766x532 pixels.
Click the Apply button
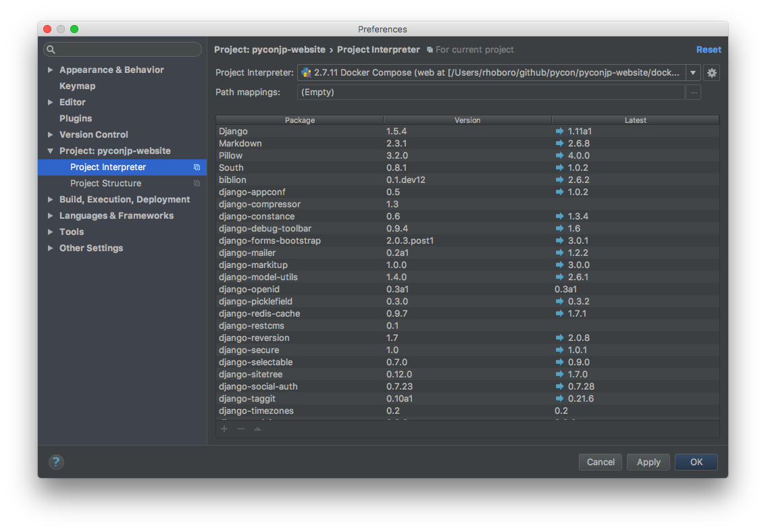click(x=648, y=462)
